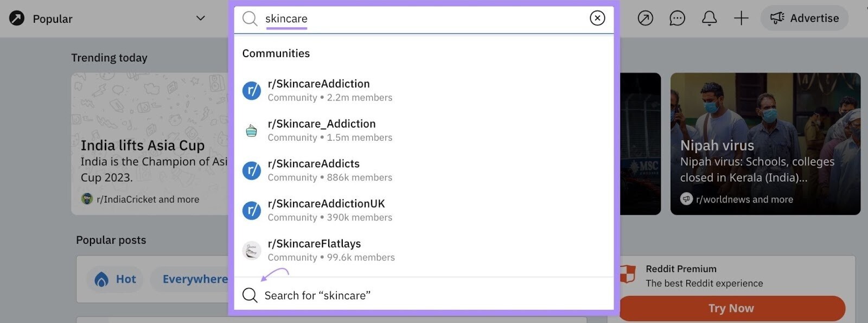The width and height of the screenshot is (868, 323).
Task: Click r/Skincare_Addiction cupcake avatar icon
Action: click(251, 130)
